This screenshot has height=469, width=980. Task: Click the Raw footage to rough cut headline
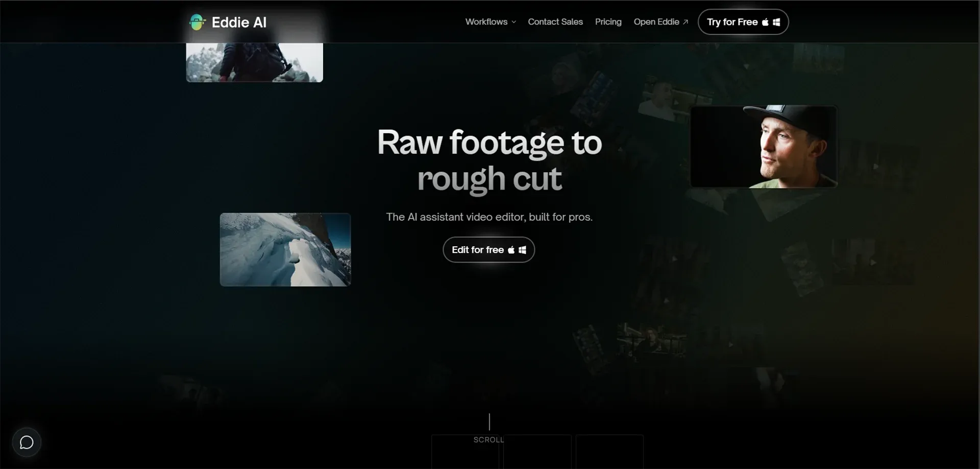click(x=489, y=160)
